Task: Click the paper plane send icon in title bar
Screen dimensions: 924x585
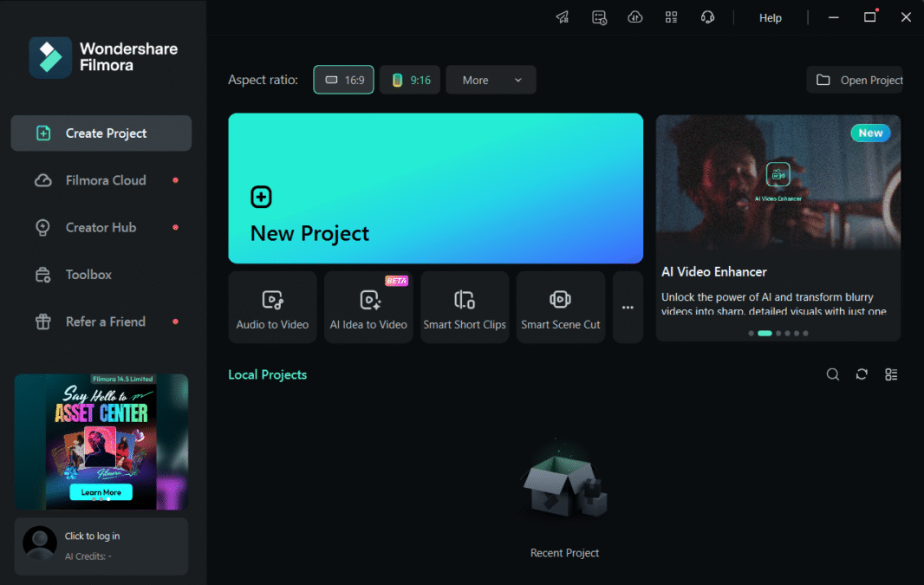Action: [563, 17]
